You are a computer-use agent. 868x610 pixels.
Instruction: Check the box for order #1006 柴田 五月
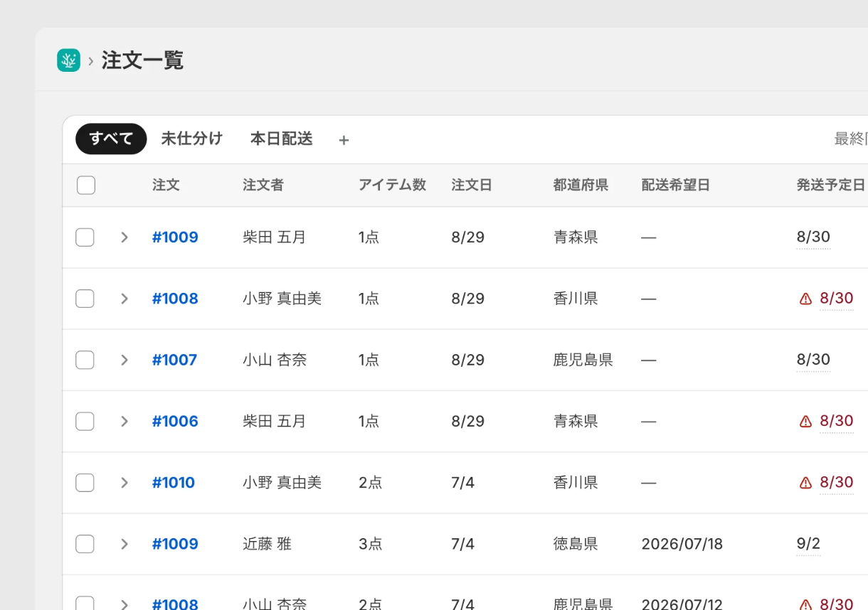tap(85, 421)
